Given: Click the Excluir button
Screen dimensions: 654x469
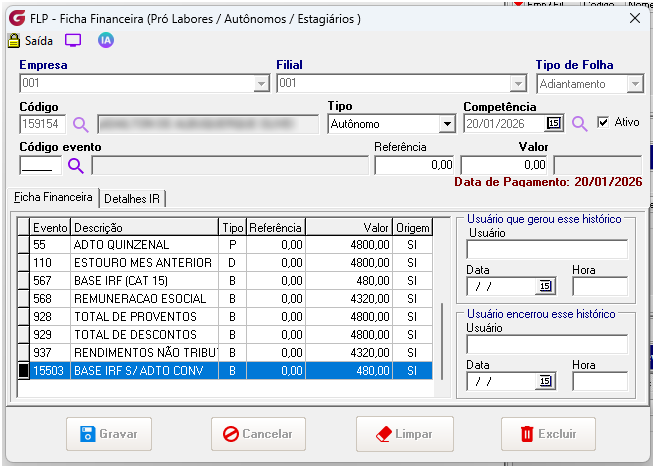Looking at the screenshot, I should (x=548, y=434).
